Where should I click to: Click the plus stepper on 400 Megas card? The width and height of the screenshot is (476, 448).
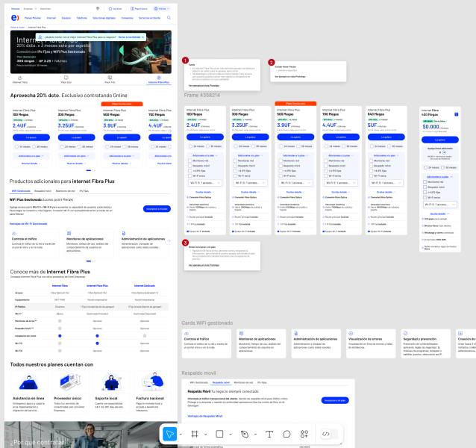pos(444,152)
